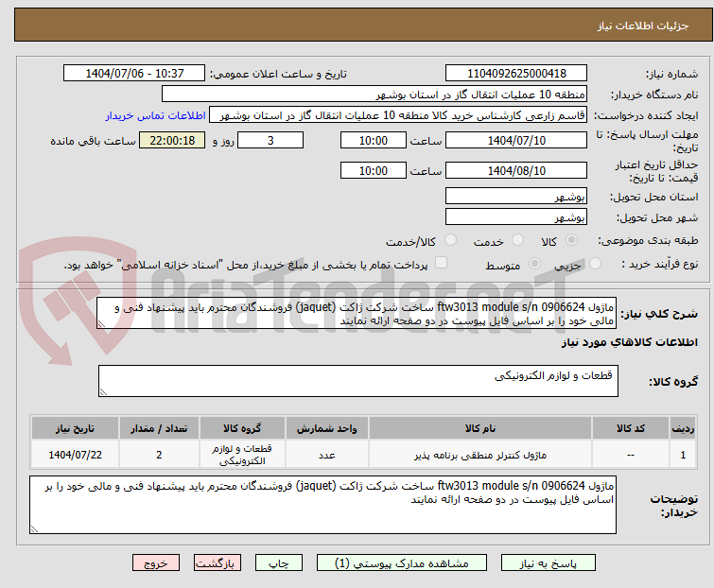Click the واحد شمارش column header

tap(327, 428)
